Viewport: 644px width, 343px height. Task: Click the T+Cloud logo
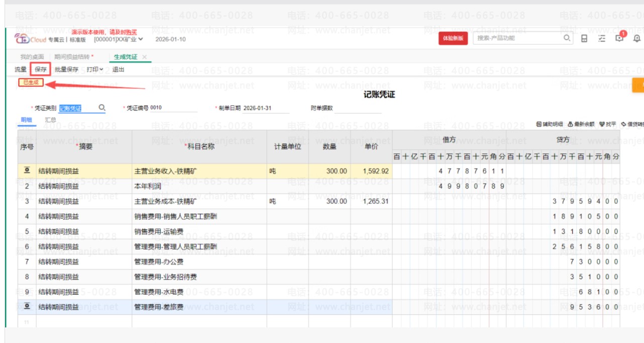(x=30, y=39)
